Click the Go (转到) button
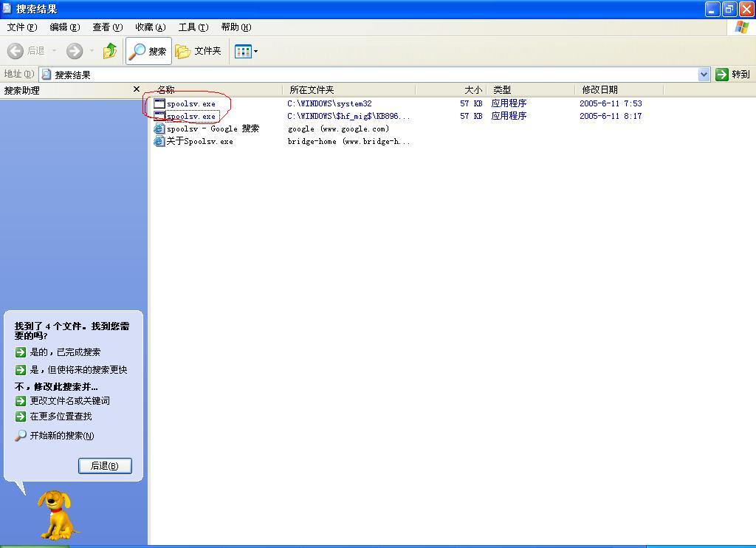The width and height of the screenshot is (756, 548). point(733,75)
